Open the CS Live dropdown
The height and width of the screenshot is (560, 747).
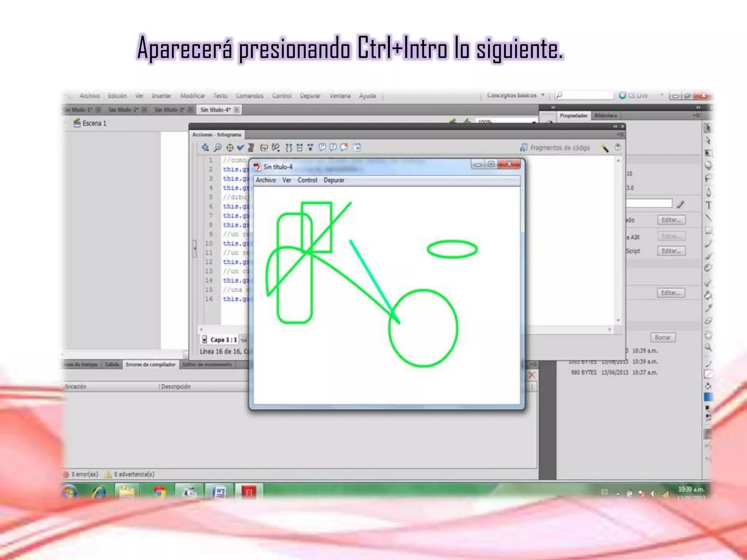641,96
